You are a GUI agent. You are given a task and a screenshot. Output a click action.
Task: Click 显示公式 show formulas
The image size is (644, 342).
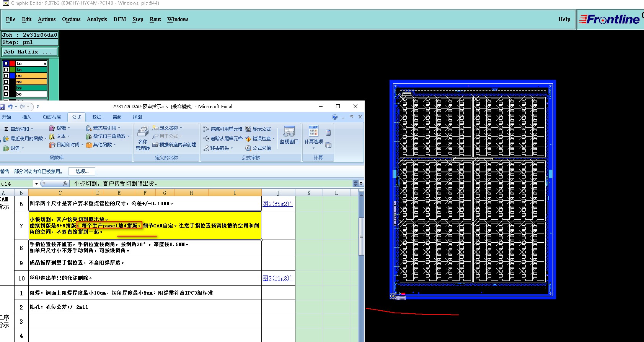pyautogui.click(x=258, y=129)
